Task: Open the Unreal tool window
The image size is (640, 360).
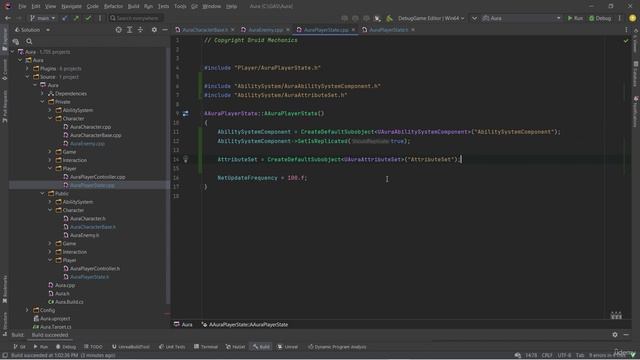Action: tap(287, 347)
